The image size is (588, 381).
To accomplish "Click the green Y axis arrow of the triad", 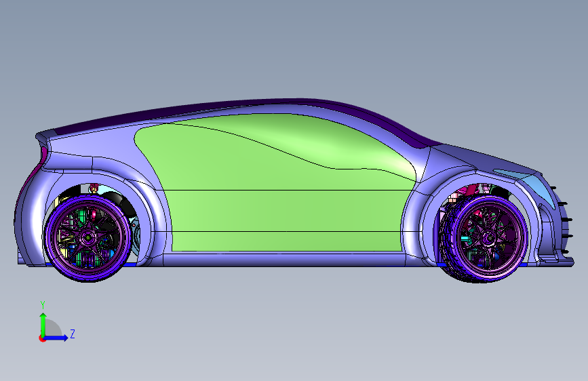I will [x=43, y=324].
